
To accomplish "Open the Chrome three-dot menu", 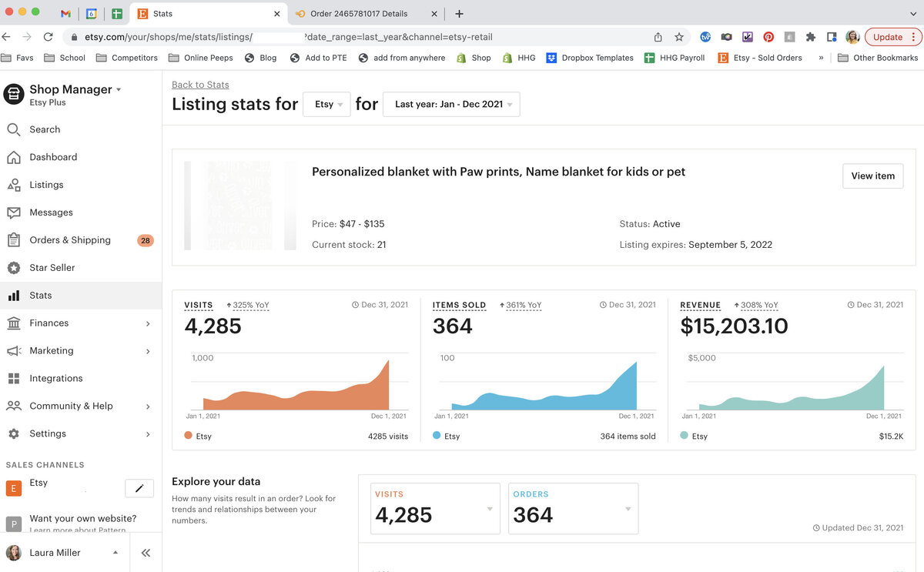I will (x=914, y=37).
